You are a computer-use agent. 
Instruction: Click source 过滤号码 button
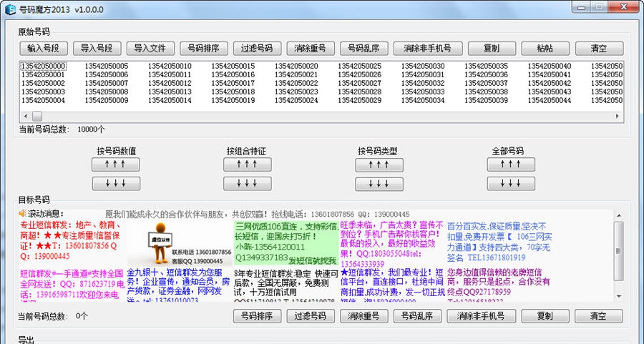(x=257, y=48)
